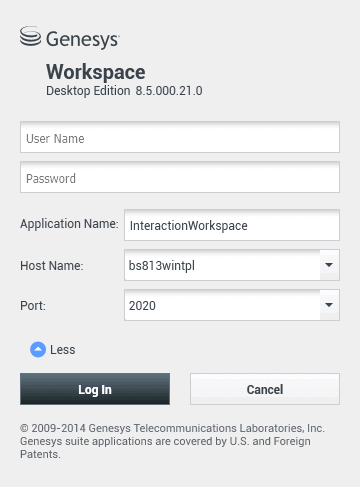Image resolution: width=360 pixels, height=487 pixels.
Task: Open the Host Name dropdown arrow
Action: tap(329, 265)
